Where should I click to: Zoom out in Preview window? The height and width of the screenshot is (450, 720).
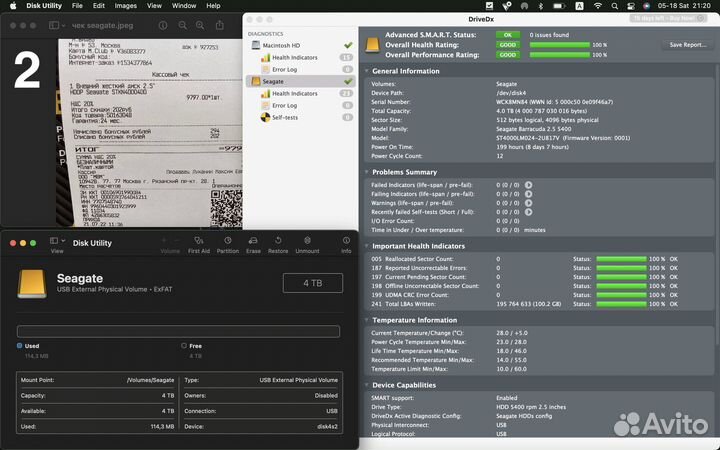(x=182, y=25)
